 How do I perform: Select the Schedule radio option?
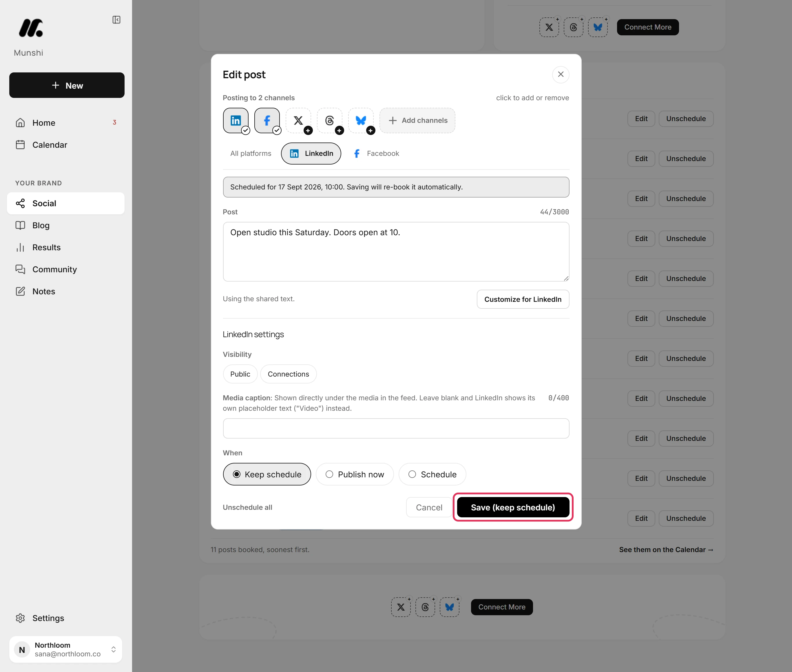433,474
